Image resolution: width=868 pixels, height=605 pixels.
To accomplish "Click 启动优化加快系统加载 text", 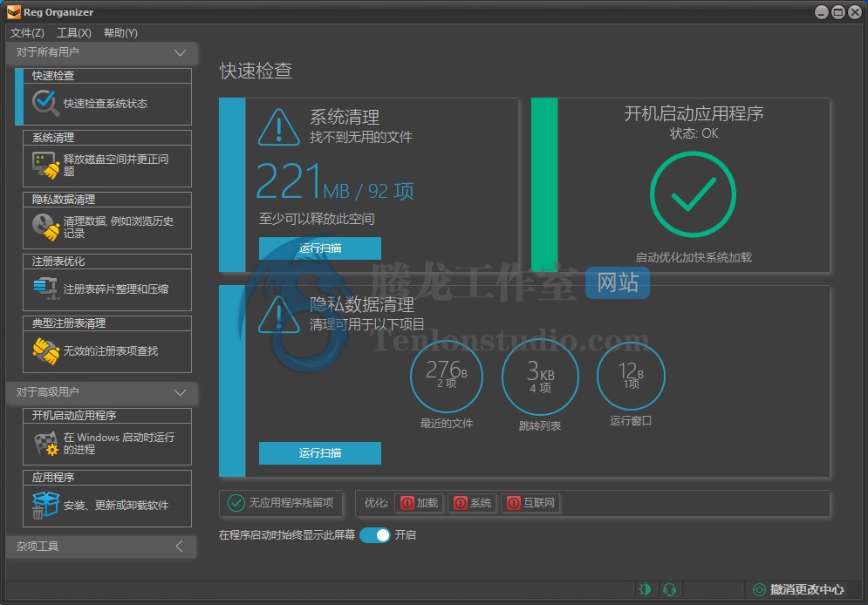I will (x=693, y=258).
